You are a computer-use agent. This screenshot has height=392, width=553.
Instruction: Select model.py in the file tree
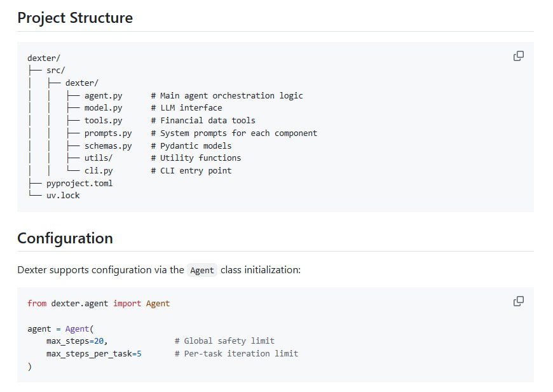(103, 108)
